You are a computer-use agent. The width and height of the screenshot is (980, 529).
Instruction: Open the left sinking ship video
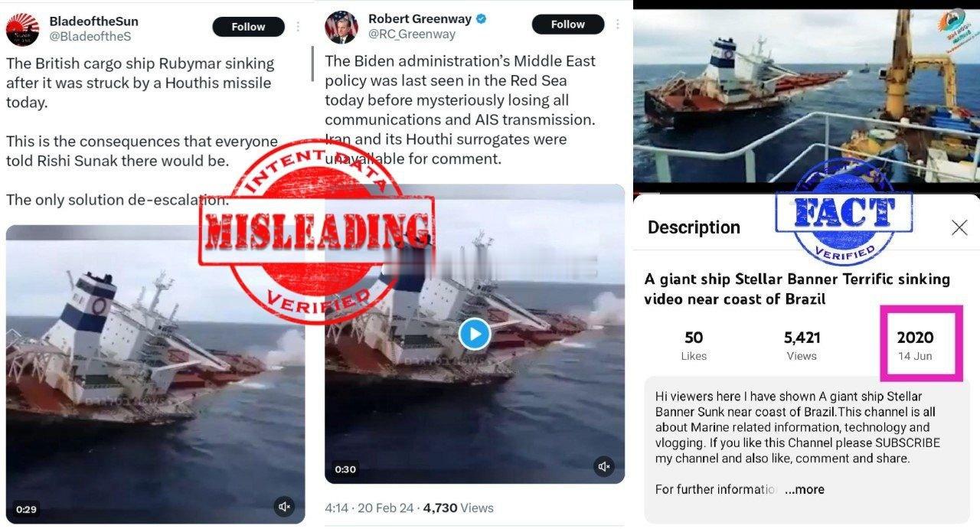(155, 374)
